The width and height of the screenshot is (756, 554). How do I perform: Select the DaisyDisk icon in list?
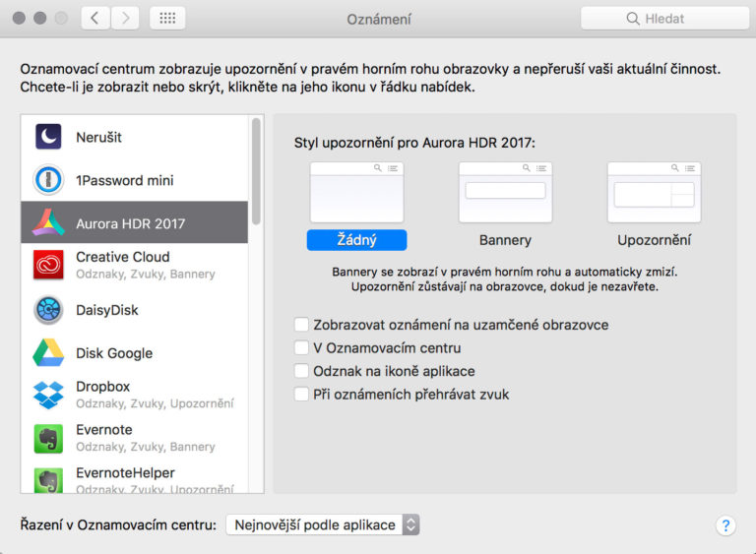48,310
